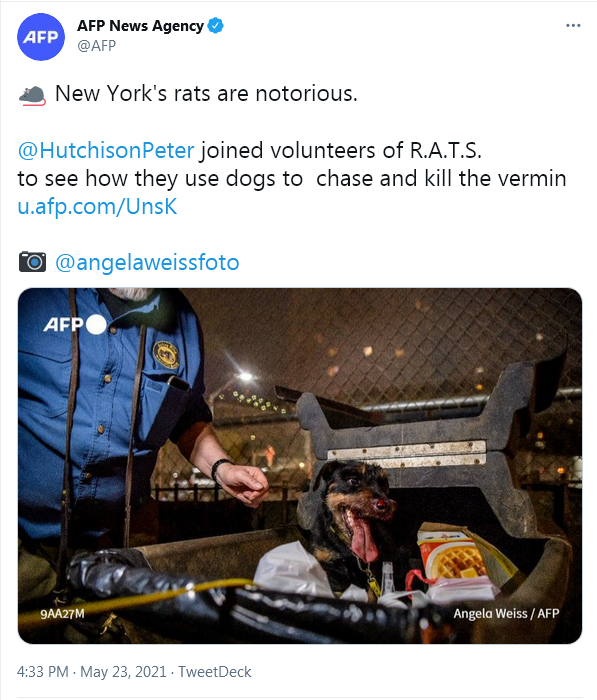The width and height of the screenshot is (597, 700).
Task: Click the AFP profile avatar
Action: [x=41, y=37]
